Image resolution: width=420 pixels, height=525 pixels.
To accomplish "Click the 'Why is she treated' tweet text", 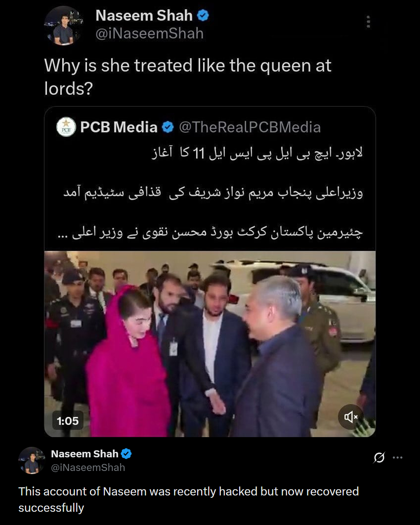I will click(x=187, y=77).
